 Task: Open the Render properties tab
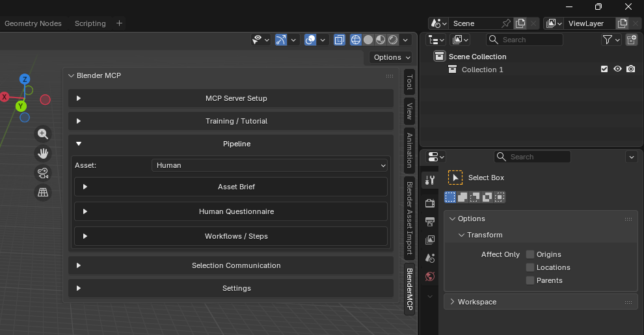(430, 203)
